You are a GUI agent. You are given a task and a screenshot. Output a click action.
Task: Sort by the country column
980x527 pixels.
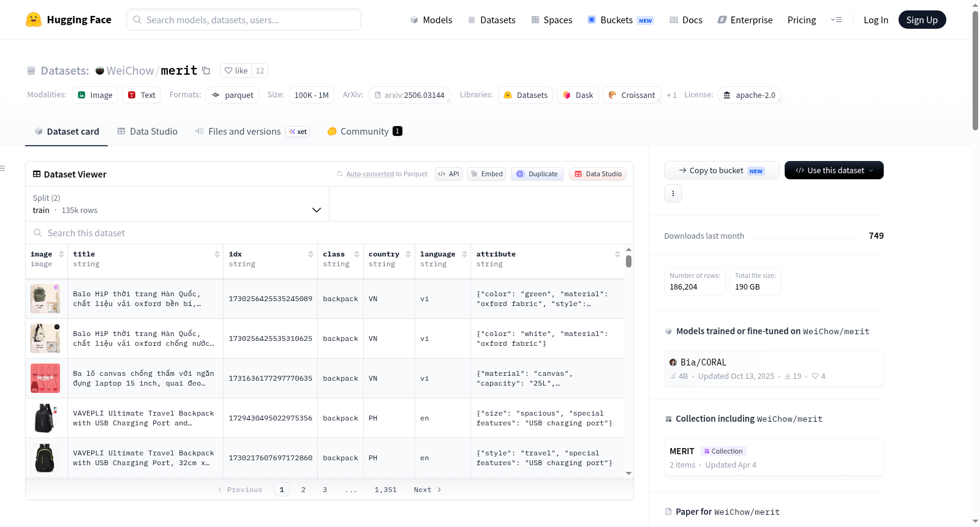pyautogui.click(x=408, y=254)
